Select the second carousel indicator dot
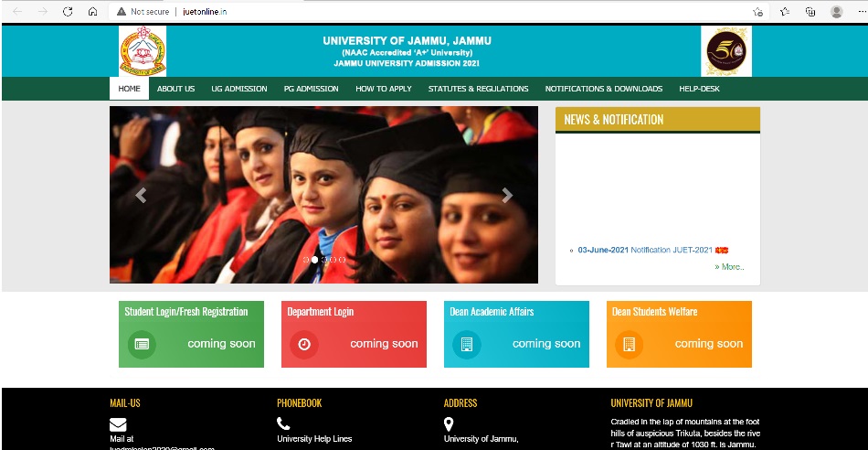868x450 pixels. [315, 260]
